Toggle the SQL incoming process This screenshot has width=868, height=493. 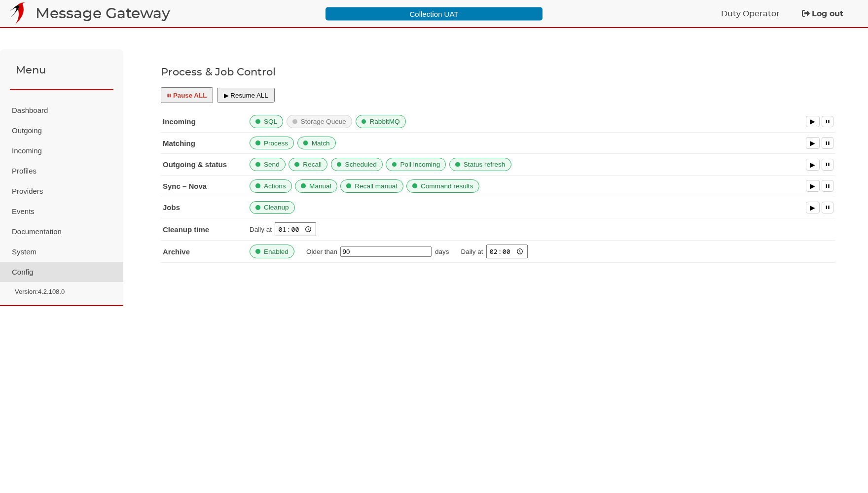click(266, 122)
